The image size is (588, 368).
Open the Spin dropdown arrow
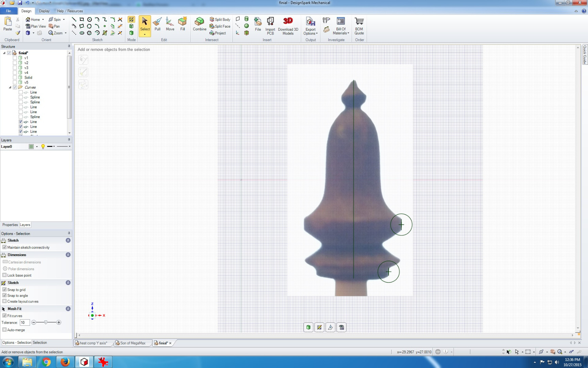coord(64,19)
